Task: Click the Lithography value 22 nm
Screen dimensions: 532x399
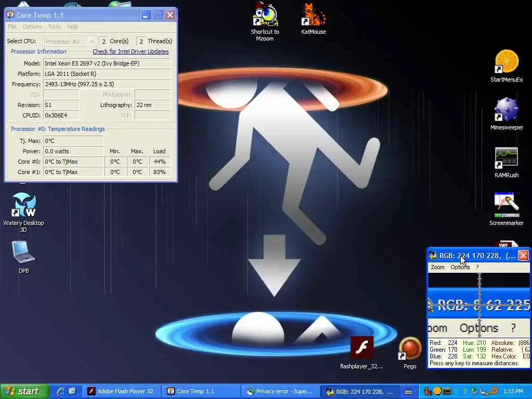Action: coord(153,105)
